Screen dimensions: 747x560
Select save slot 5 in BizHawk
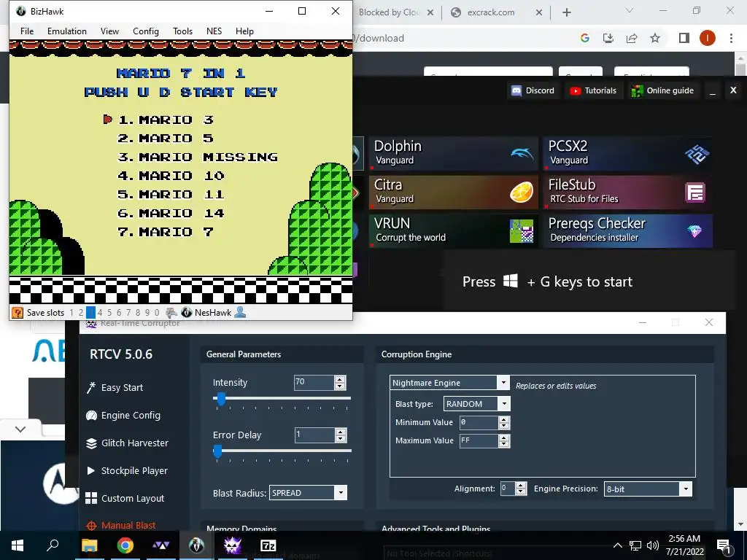coord(109,312)
